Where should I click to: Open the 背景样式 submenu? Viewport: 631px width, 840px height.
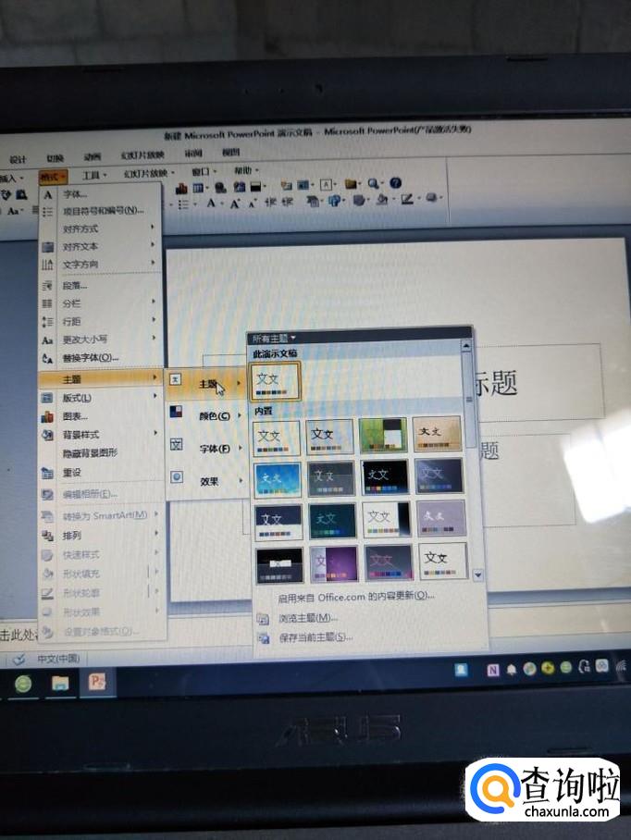pyautogui.click(x=101, y=435)
